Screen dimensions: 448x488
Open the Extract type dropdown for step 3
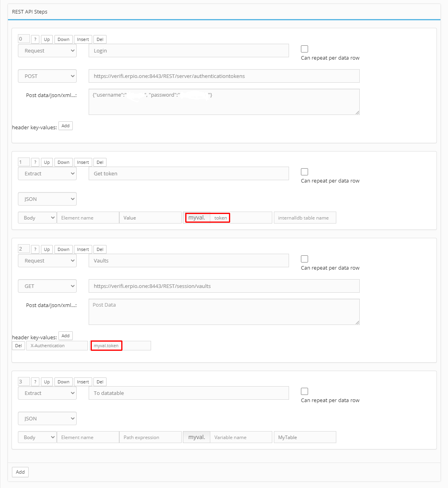[x=47, y=393]
